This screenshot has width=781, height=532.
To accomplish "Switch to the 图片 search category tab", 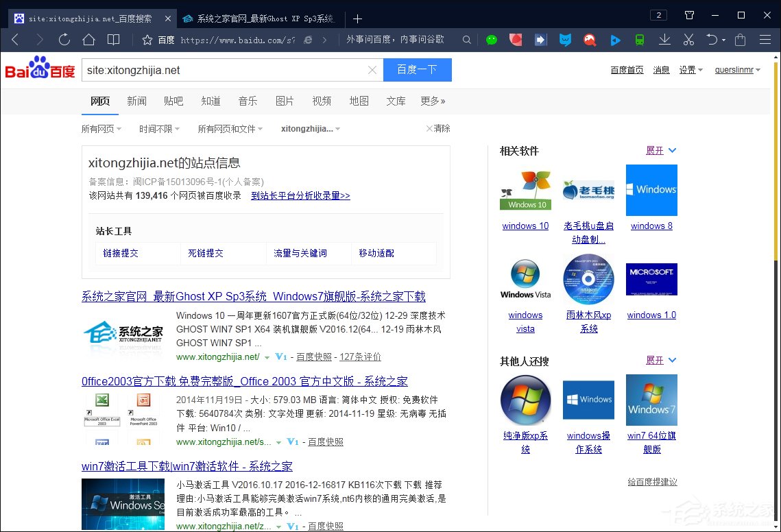I will point(285,101).
